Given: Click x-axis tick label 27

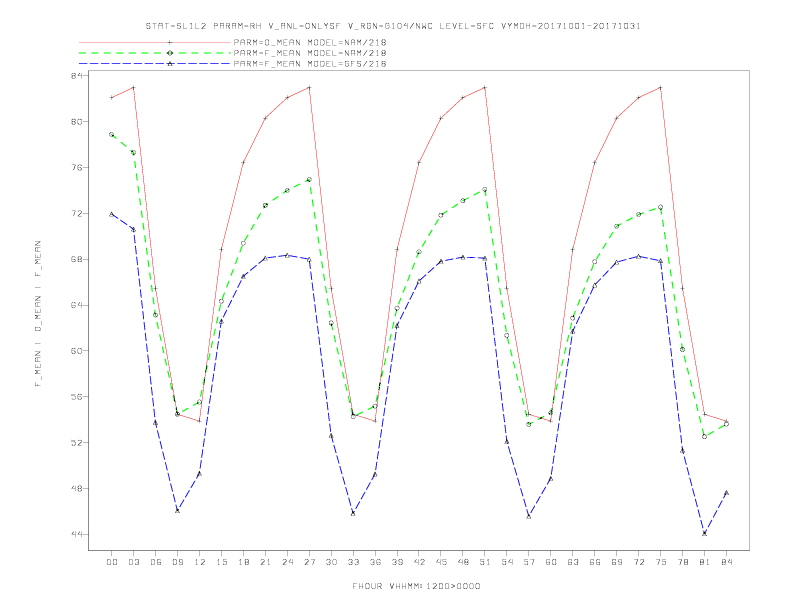Looking at the screenshot, I should (309, 562).
